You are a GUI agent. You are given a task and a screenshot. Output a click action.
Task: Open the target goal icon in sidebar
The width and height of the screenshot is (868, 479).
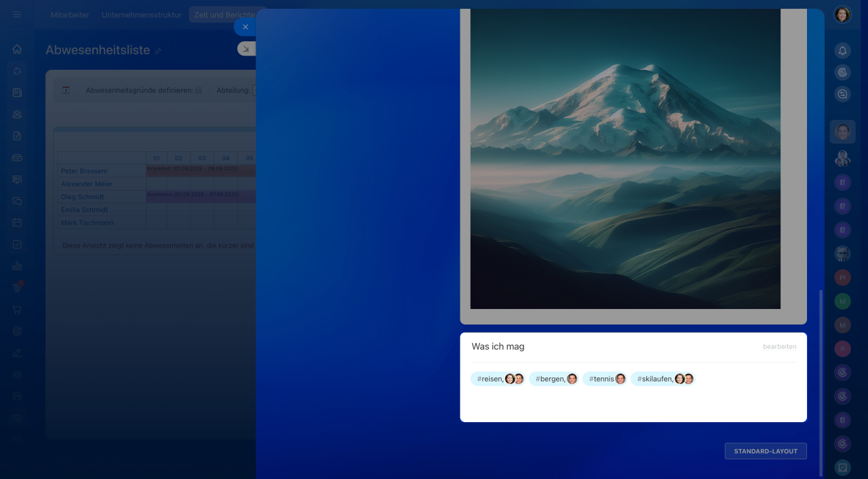click(17, 331)
